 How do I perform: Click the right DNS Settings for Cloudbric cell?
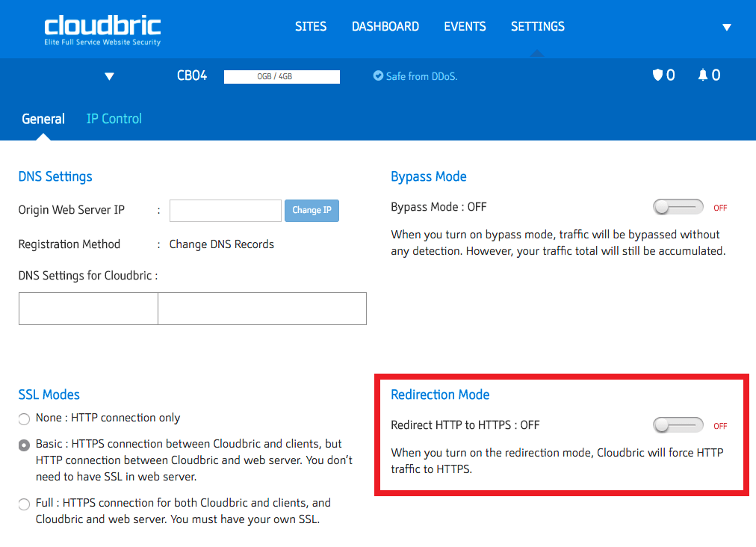point(262,309)
